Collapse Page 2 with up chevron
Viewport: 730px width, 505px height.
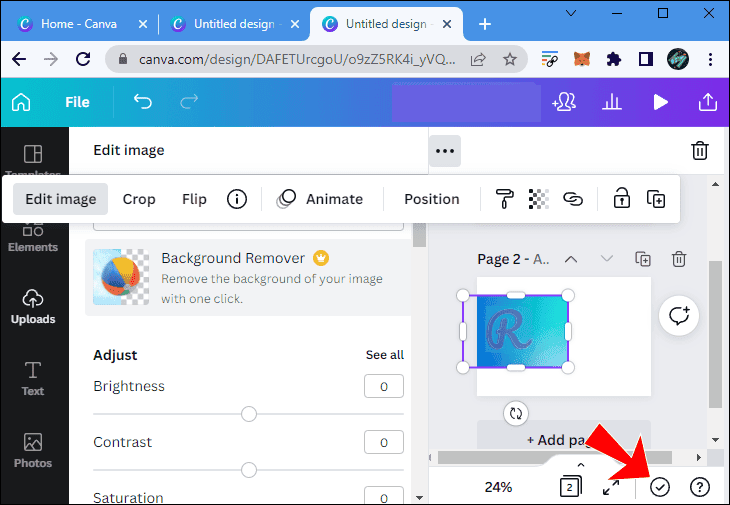[571, 259]
